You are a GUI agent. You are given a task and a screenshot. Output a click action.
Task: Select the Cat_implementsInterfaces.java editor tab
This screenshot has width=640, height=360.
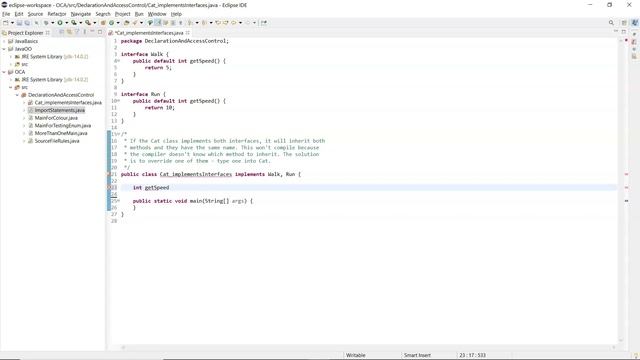click(149, 33)
